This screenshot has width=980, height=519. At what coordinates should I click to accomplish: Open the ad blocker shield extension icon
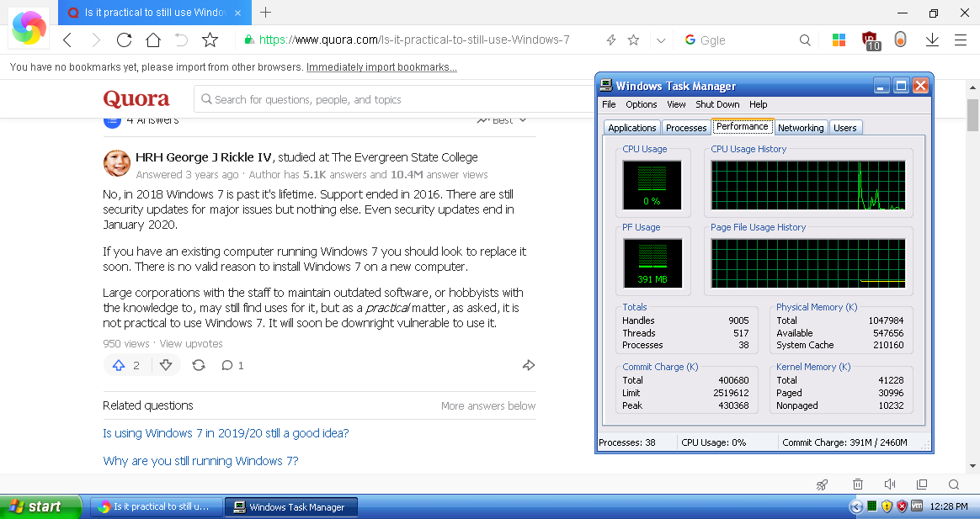pyautogui.click(x=870, y=40)
